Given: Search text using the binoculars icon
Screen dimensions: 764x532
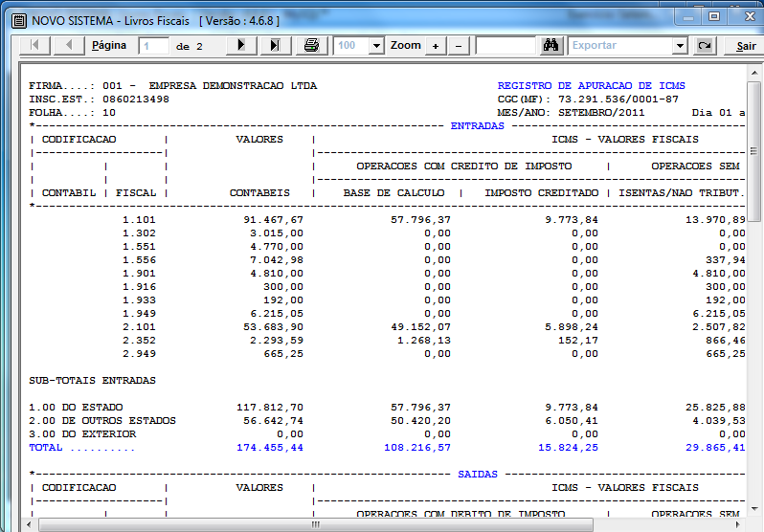Looking at the screenshot, I should coord(551,46).
